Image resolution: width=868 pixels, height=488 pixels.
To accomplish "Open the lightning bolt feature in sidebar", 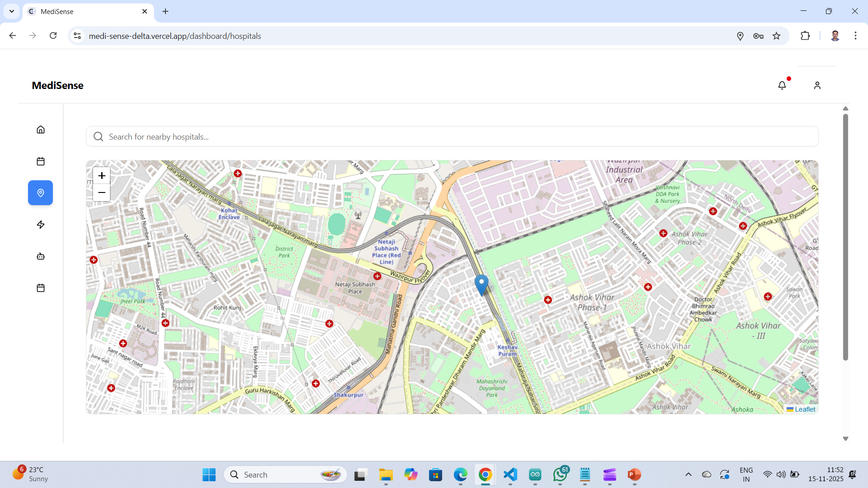I will (40, 224).
